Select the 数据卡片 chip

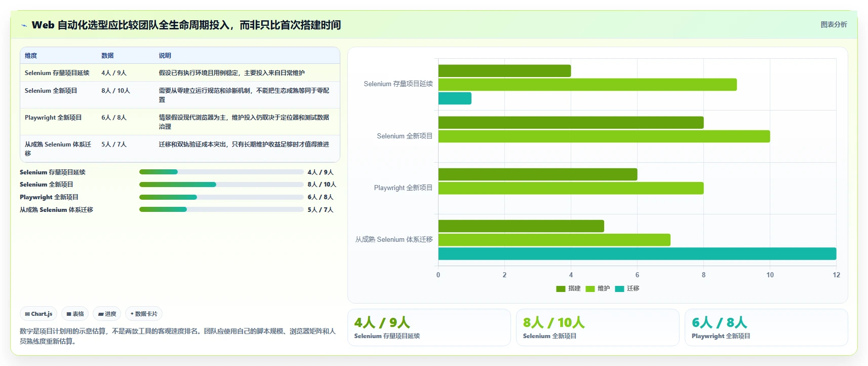(144, 314)
